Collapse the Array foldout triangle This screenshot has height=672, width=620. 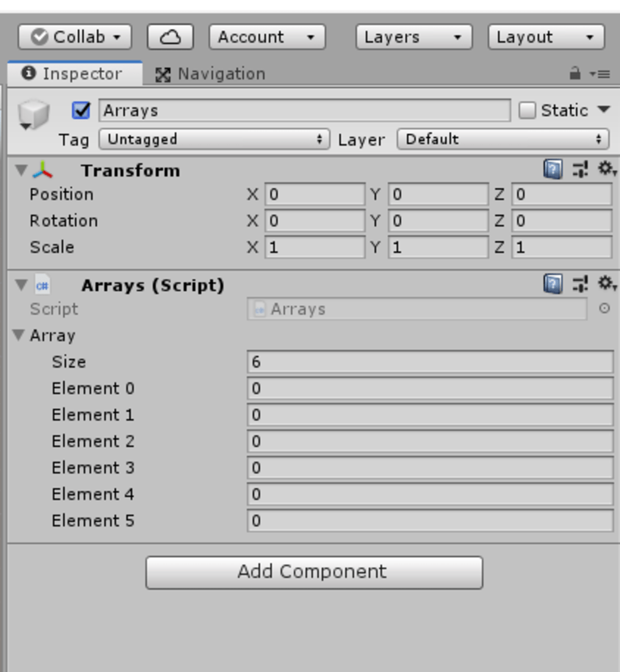19,335
